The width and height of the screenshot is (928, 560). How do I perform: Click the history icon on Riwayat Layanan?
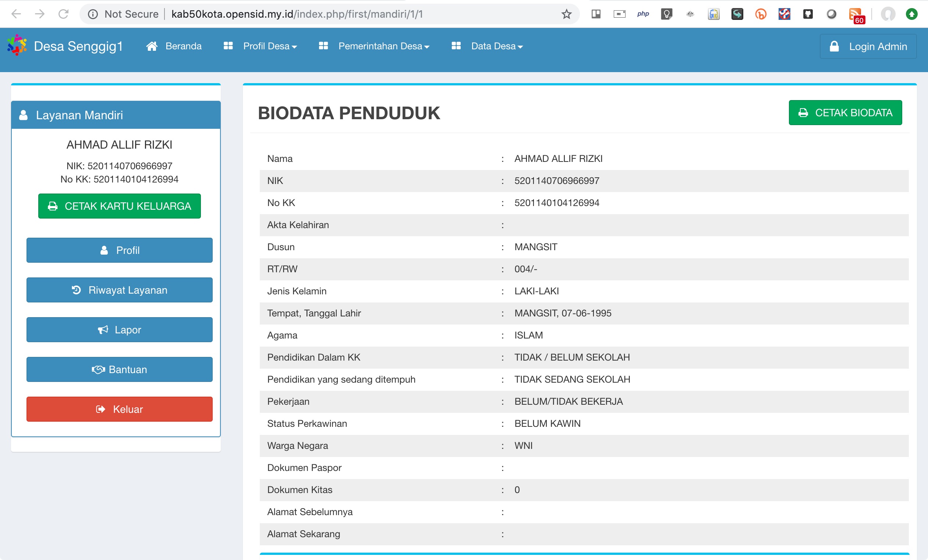point(76,290)
